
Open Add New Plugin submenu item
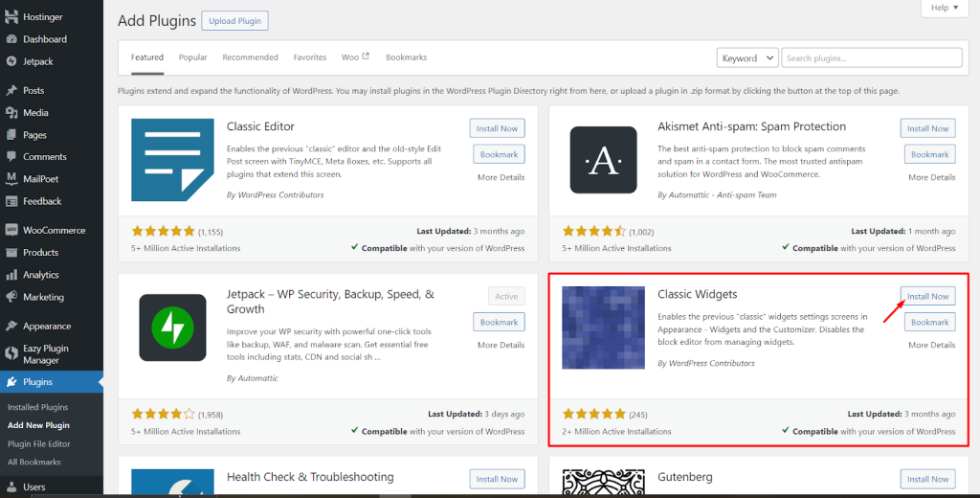pyautogui.click(x=38, y=425)
